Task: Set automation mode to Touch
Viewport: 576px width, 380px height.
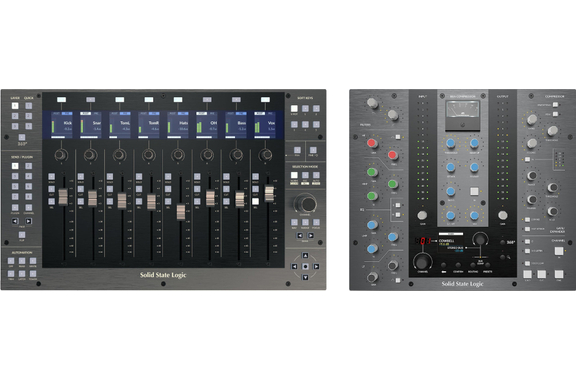Action: (x=33, y=274)
